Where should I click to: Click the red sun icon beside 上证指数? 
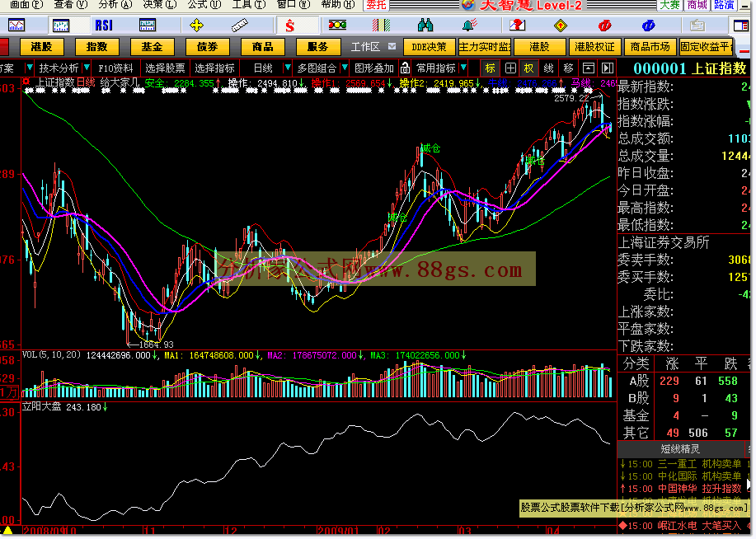point(26,82)
